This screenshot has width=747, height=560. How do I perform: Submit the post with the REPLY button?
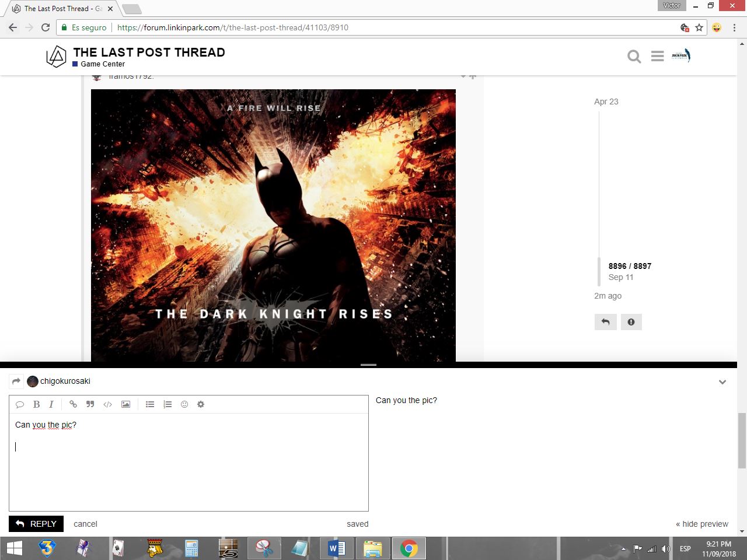[36, 524]
